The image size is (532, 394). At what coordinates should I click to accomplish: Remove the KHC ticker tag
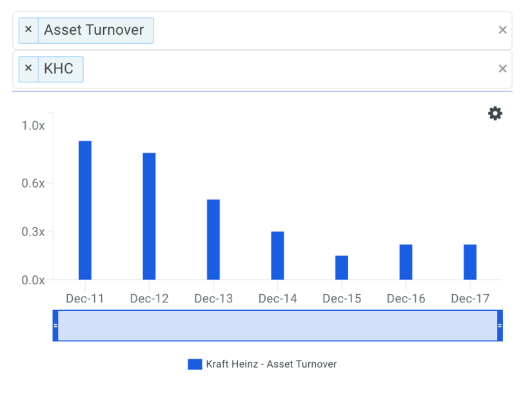(x=28, y=69)
